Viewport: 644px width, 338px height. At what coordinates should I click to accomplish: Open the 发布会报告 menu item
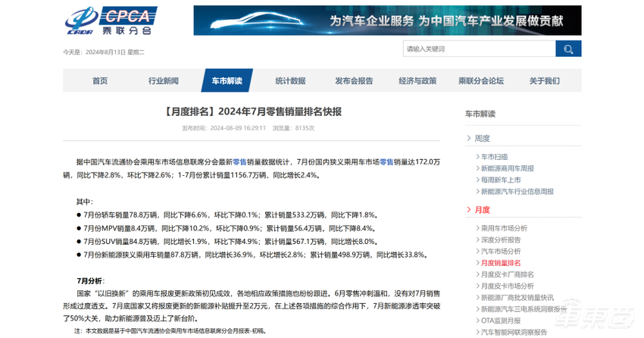(x=354, y=81)
